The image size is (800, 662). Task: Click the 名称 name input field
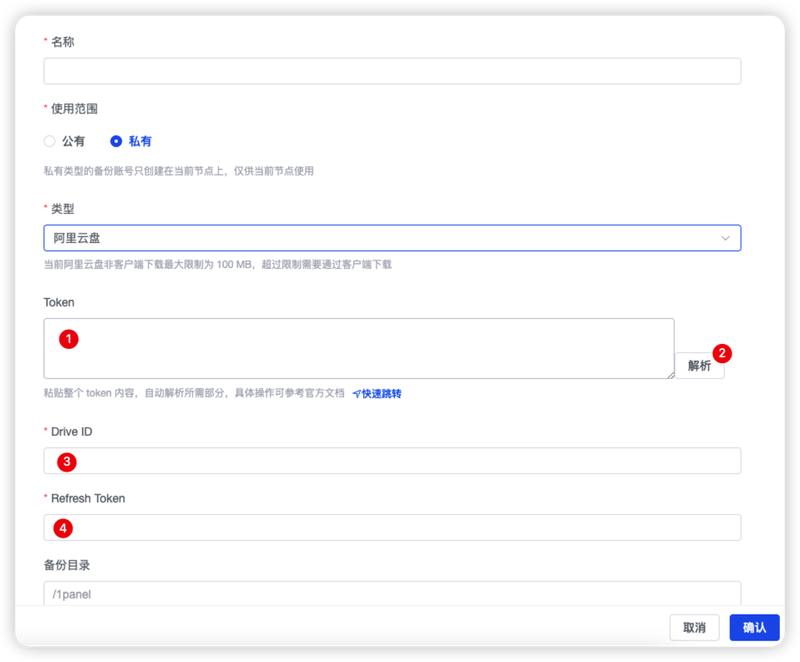pyautogui.click(x=392, y=71)
